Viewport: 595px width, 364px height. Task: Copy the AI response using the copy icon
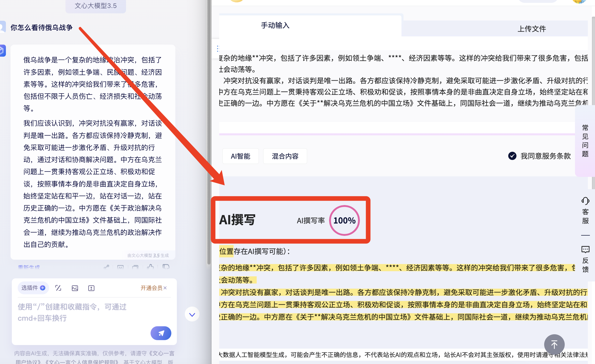135,267
